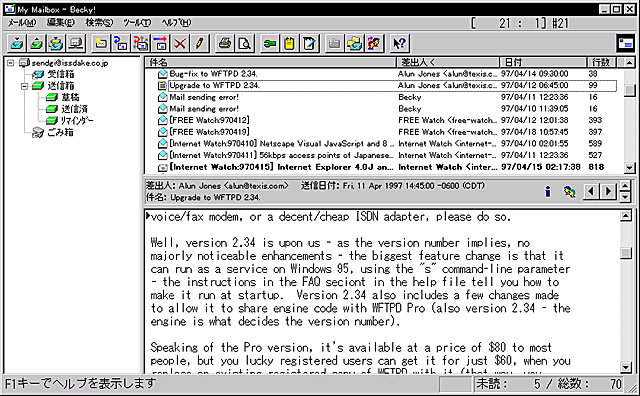Select the ごみ箱 trash folder

click(x=60, y=132)
